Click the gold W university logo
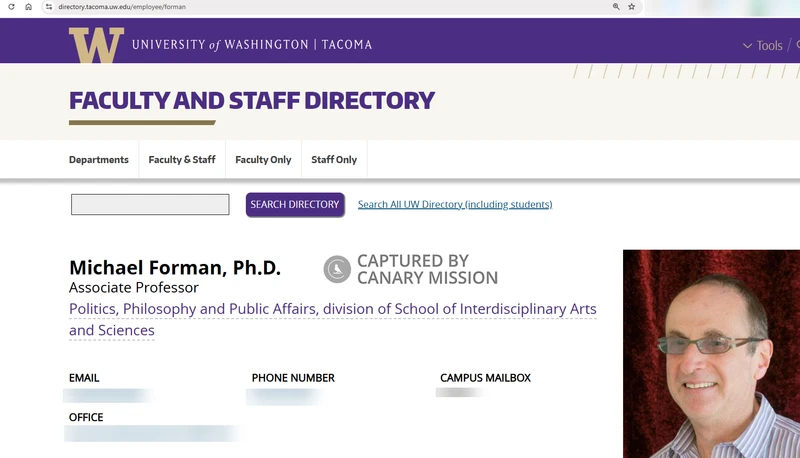The width and height of the screenshot is (800, 458). pos(96,45)
